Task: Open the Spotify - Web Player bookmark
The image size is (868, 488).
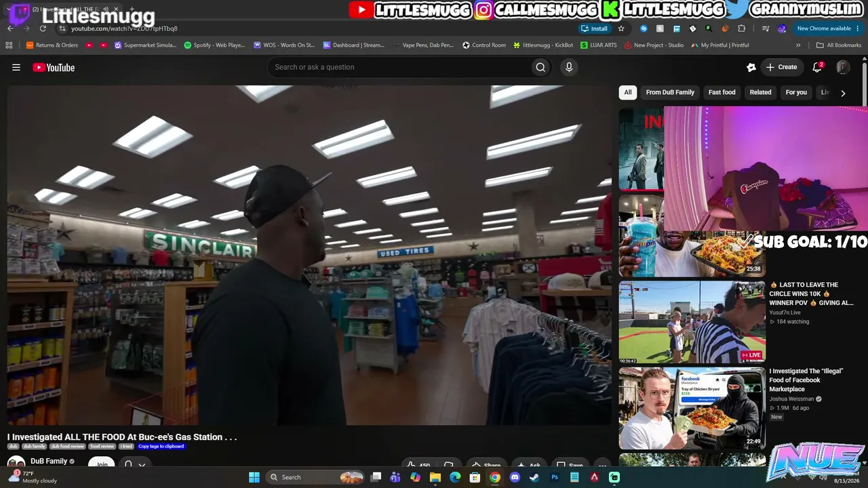Action: pos(214,45)
